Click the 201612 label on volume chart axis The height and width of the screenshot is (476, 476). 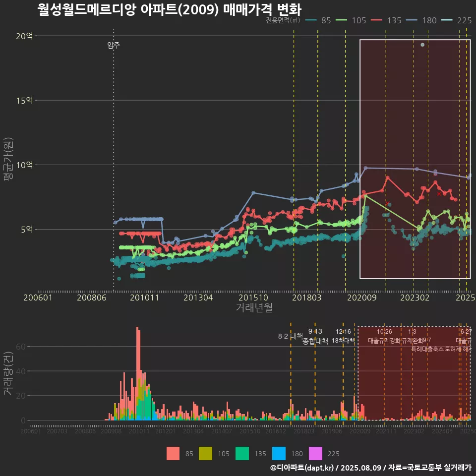pyautogui.click(x=276, y=431)
